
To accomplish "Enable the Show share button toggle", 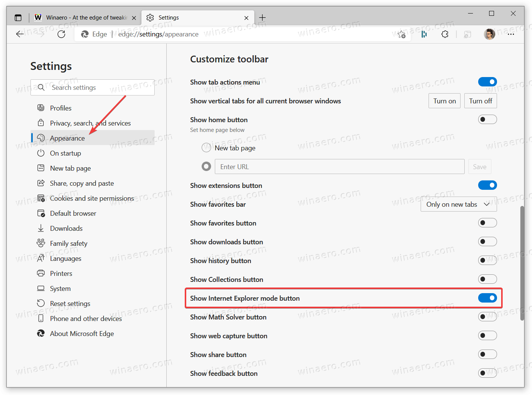I will [487, 354].
